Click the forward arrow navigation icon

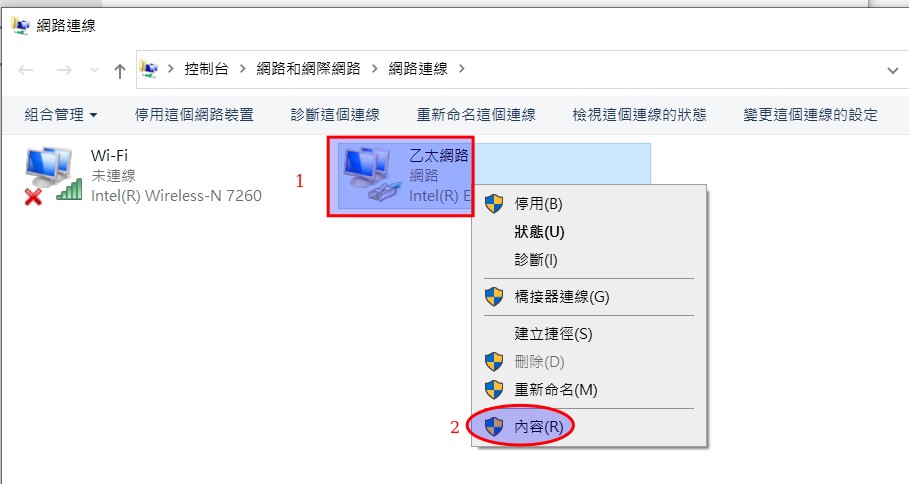(64, 70)
